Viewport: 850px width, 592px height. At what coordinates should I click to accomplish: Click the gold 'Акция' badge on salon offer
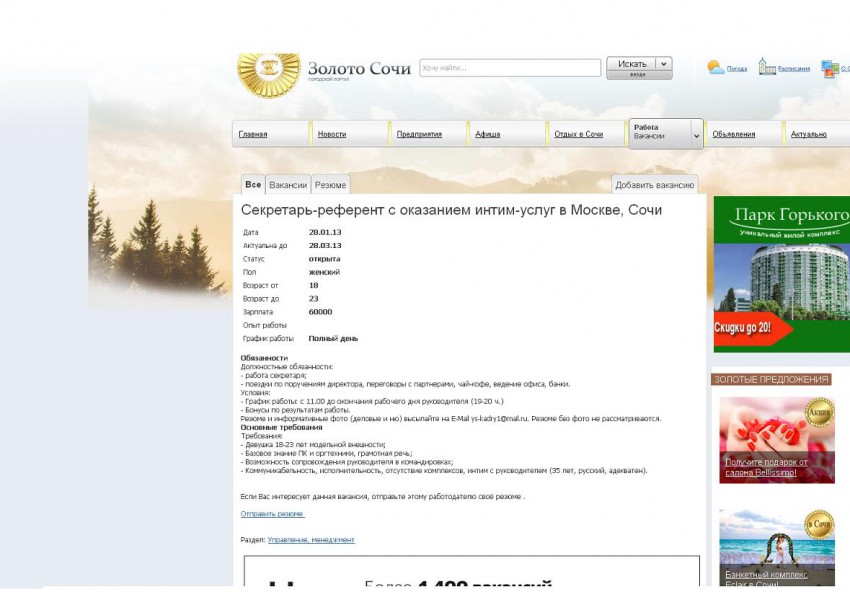[819, 413]
